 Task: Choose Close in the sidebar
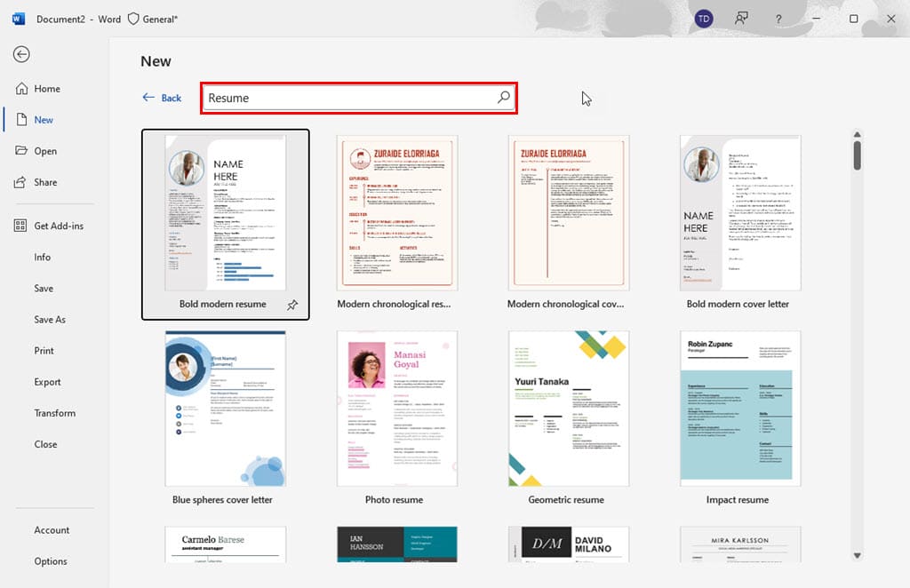tap(45, 445)
